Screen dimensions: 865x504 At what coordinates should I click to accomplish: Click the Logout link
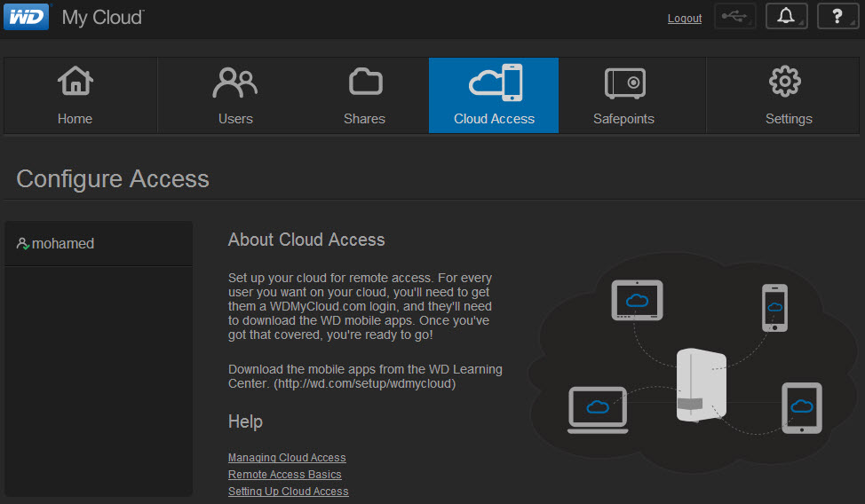tap(685, 19)
